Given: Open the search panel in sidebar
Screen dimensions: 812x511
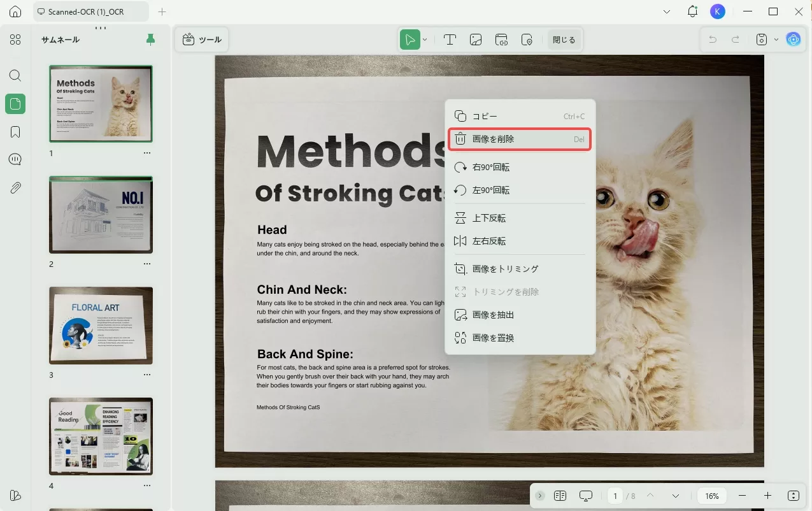Looking at the screenshot, I should click(15, 76).
